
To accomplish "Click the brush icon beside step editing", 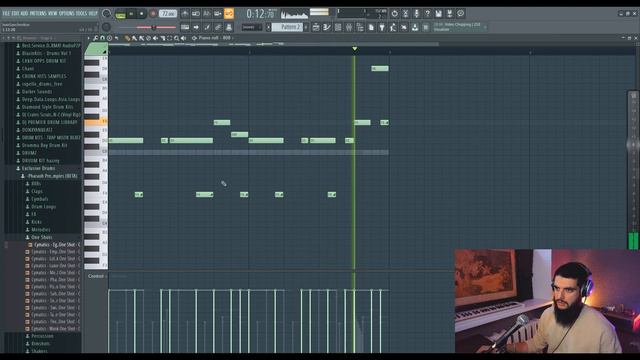I will tap(207, 27).
